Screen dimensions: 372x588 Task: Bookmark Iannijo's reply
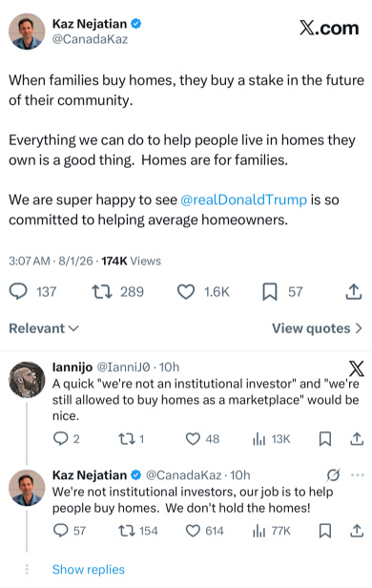click(x=325, y=439)
